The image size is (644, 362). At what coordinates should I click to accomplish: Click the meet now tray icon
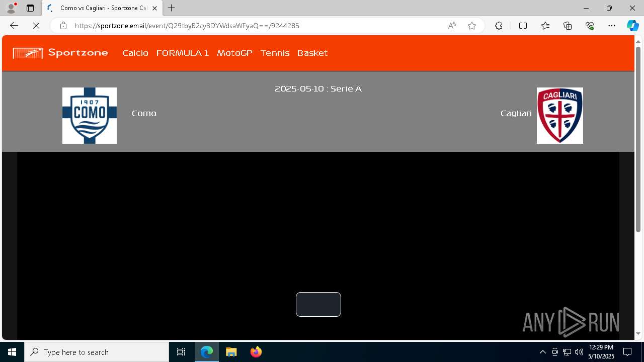pos(555,352)
